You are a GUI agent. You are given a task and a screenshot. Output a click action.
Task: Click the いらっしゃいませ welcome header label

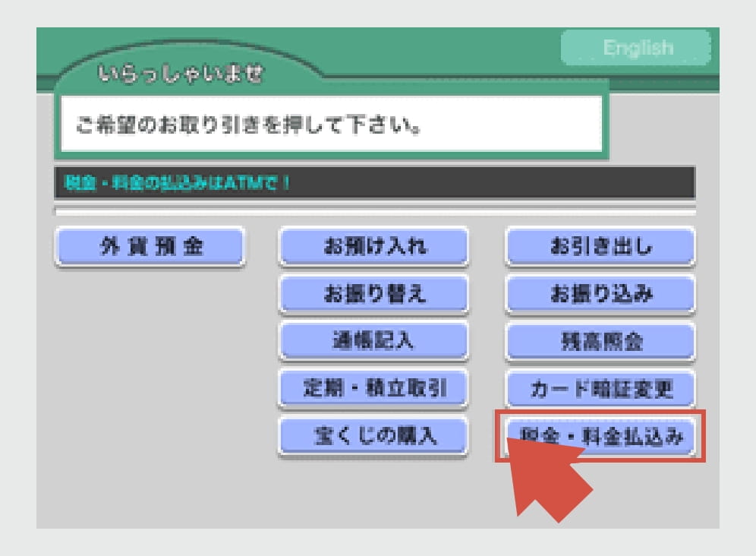coord(180,75)
